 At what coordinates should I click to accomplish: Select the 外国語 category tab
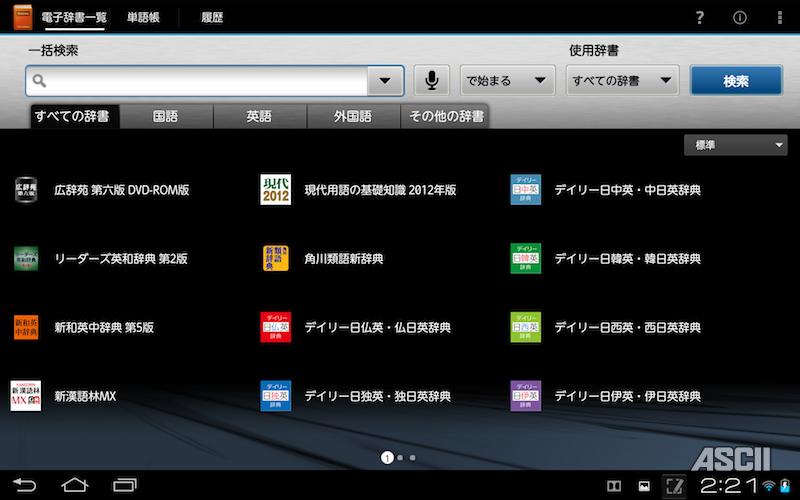[x=353, y=116]
